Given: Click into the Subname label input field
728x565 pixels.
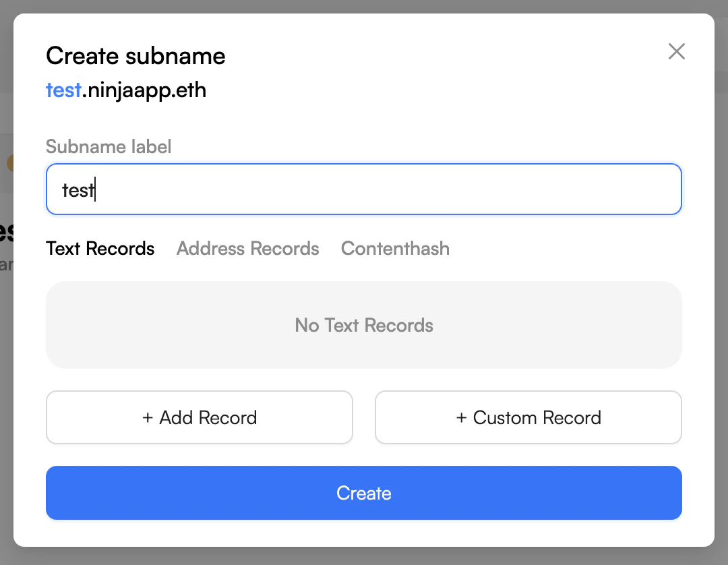Looking at the screenshot, I should click(x=363, y=189).
